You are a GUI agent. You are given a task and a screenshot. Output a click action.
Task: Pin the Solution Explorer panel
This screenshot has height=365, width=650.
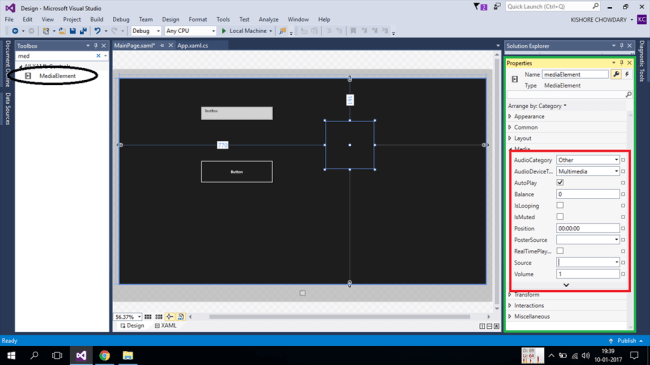[x=621, y=46]
